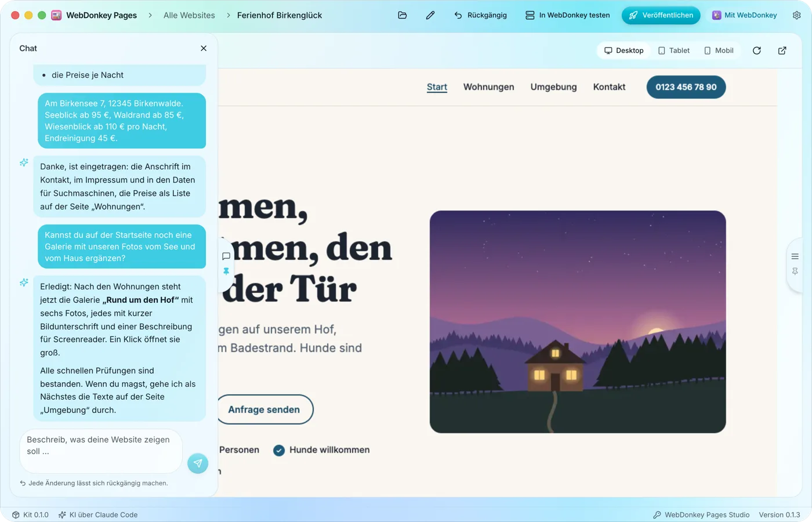Go to Alle Websites in the breadcrumb

[x=189, y=15]
